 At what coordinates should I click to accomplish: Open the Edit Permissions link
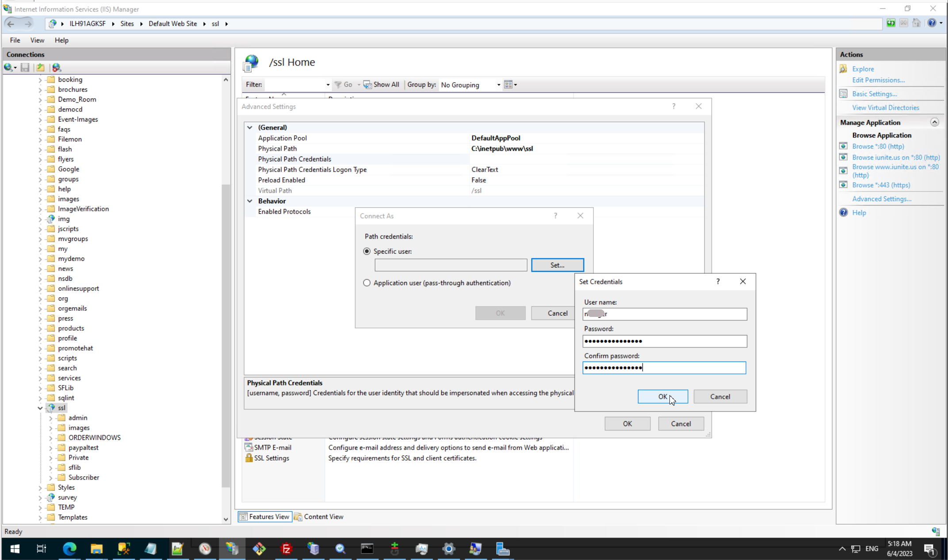tap(878, 80)
